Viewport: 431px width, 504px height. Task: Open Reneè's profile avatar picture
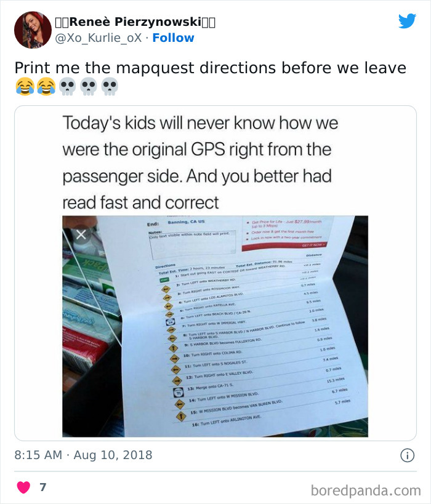pos(33,30)
